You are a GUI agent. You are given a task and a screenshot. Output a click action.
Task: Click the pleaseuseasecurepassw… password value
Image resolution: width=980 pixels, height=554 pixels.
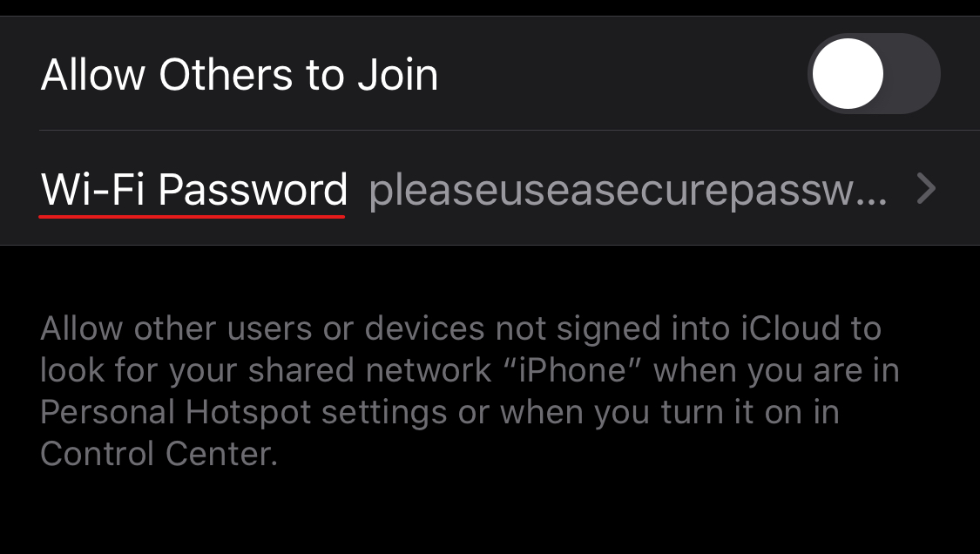click(x=627, y=191)
